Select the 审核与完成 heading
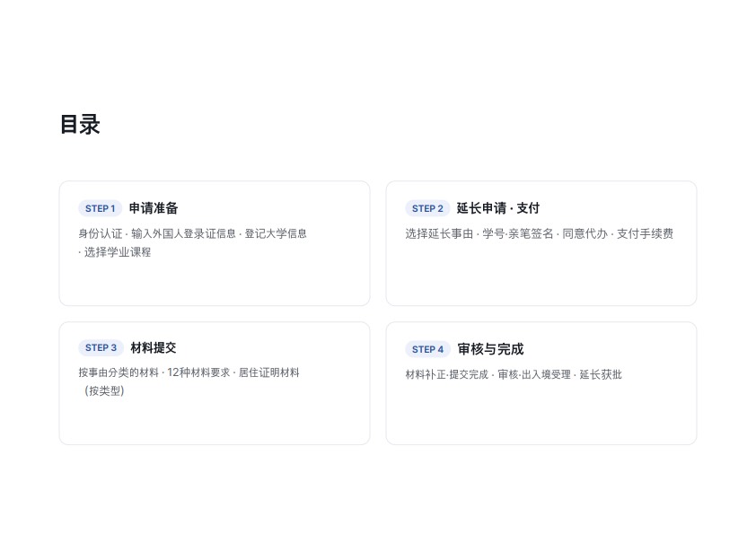 click(x=490, y=349)
